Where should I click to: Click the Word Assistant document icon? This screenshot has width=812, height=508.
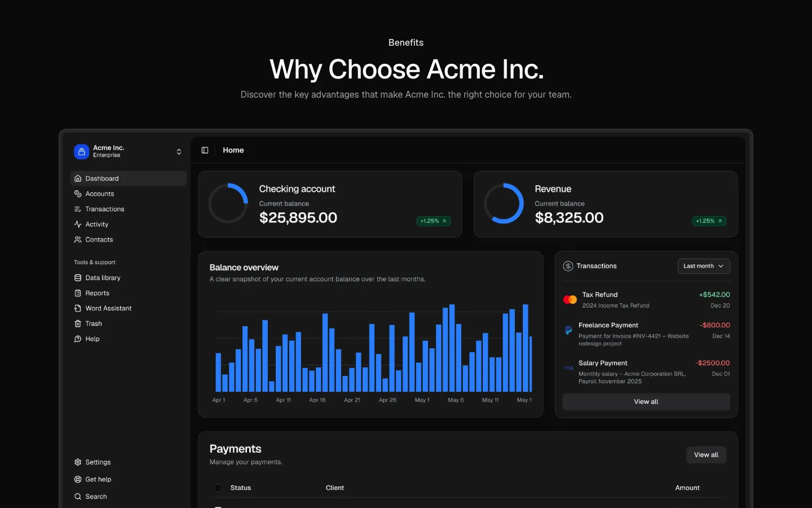[78, 308]
